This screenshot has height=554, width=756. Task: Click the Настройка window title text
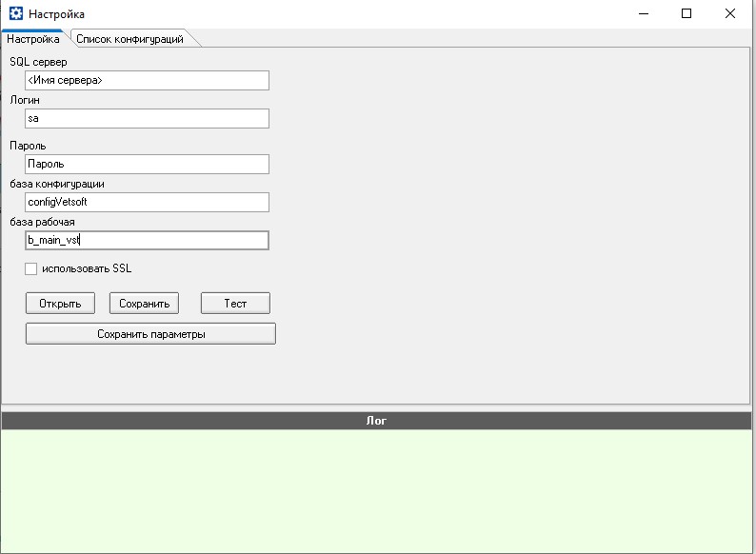pos(56,14)
